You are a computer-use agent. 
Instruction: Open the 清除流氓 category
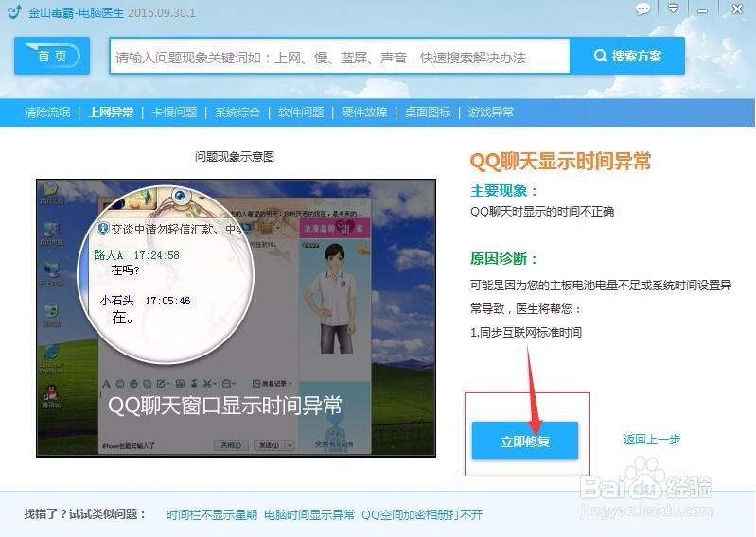tap(47, 113)
